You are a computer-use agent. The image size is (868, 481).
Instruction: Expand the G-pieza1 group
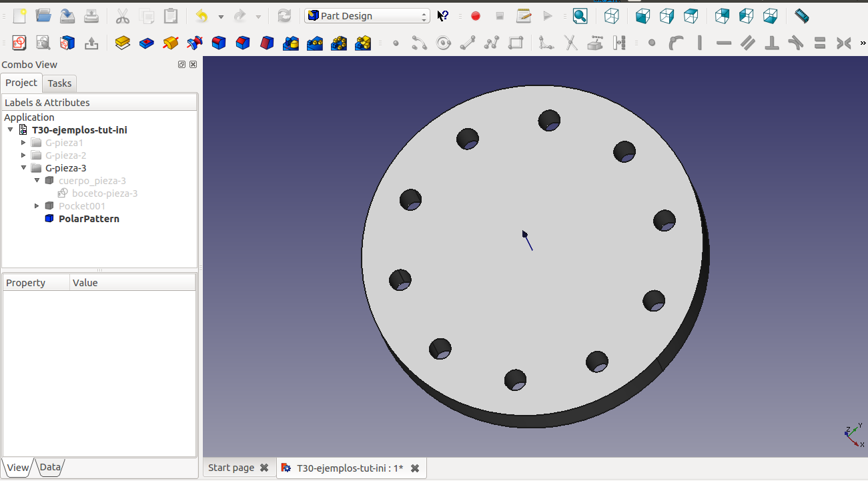[x=23, y=143]
